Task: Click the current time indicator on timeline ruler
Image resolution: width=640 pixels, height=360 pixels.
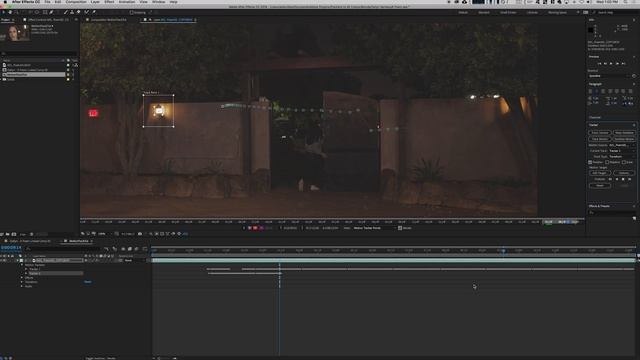Action: click(503, 250)
